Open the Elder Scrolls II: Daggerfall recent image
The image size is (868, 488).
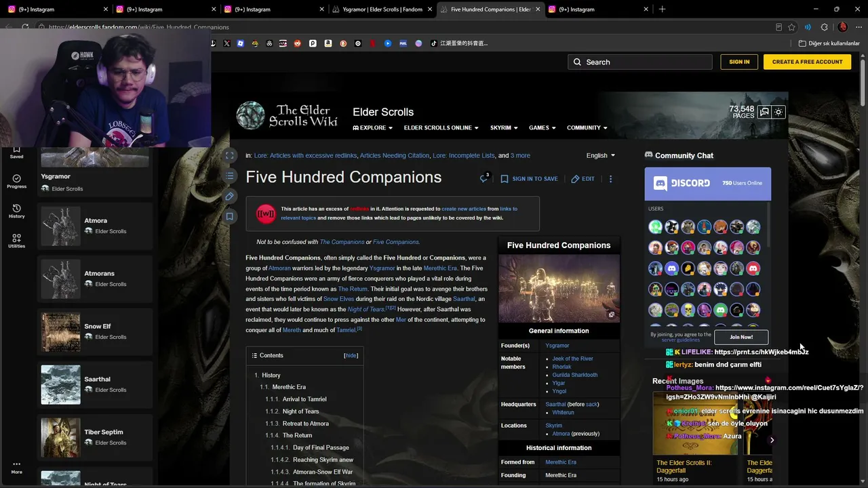[x=695, y=424]
